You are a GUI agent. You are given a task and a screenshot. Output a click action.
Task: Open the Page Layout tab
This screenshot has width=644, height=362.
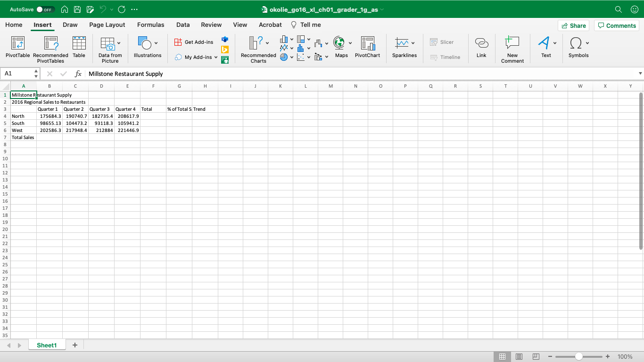click(107, 25)
